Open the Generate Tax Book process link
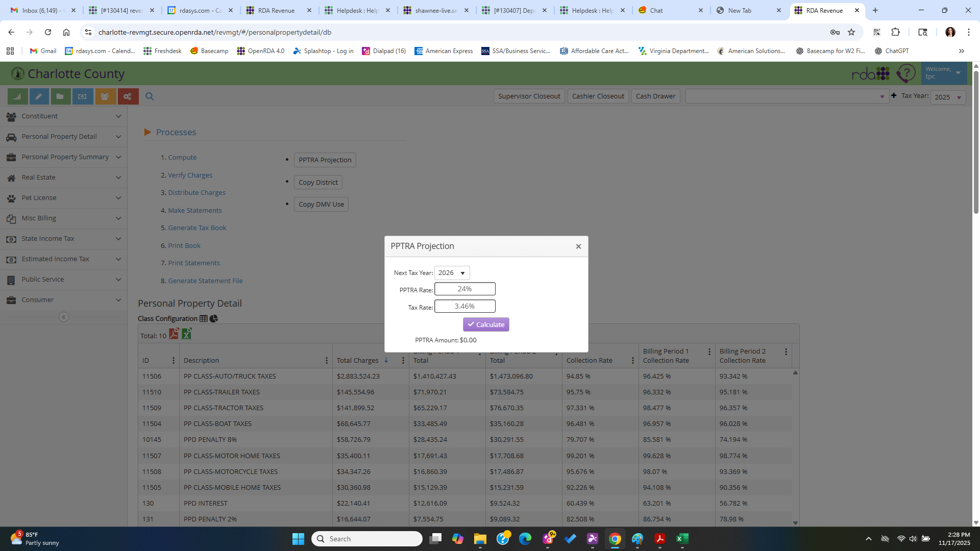The height and width of the screenshot is (551, 980). click(x=197, y=228)
